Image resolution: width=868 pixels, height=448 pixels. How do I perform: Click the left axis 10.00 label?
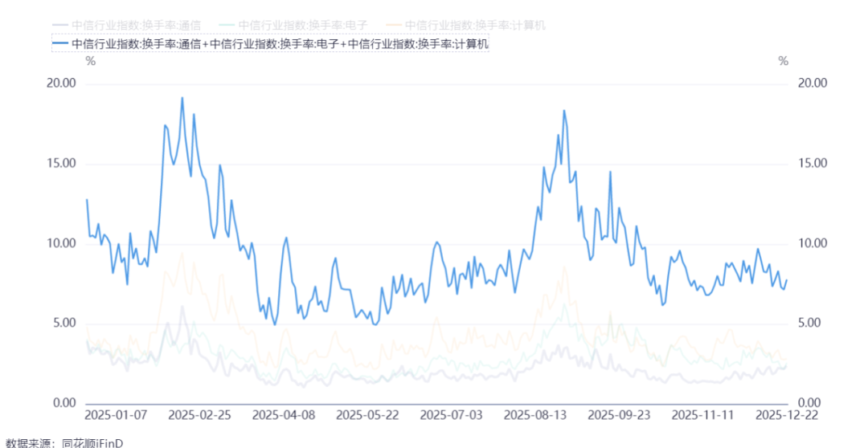pyautogui.click(x=61, y=243)
